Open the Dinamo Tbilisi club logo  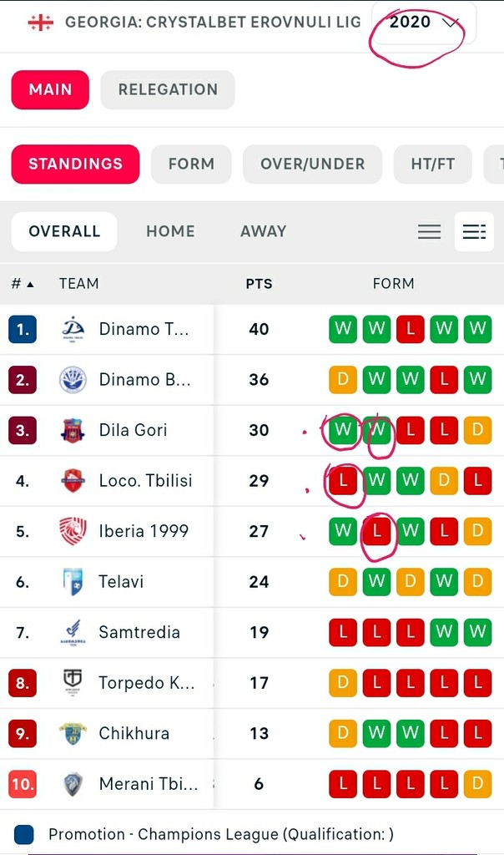point(73,329)
